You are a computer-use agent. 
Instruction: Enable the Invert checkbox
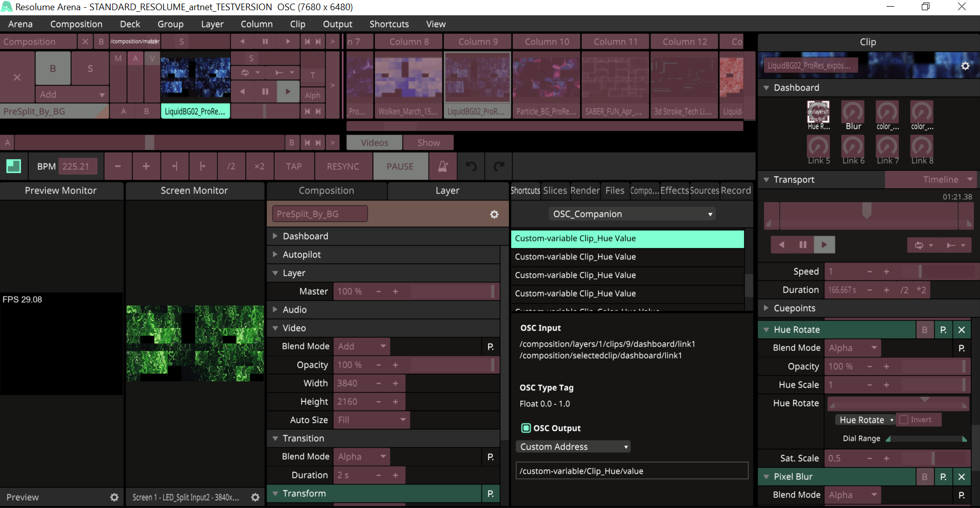[x=904, y=420]
